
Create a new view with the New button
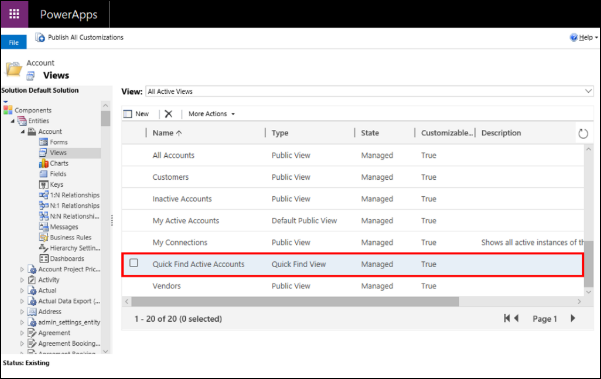click(x=136, y=114)
